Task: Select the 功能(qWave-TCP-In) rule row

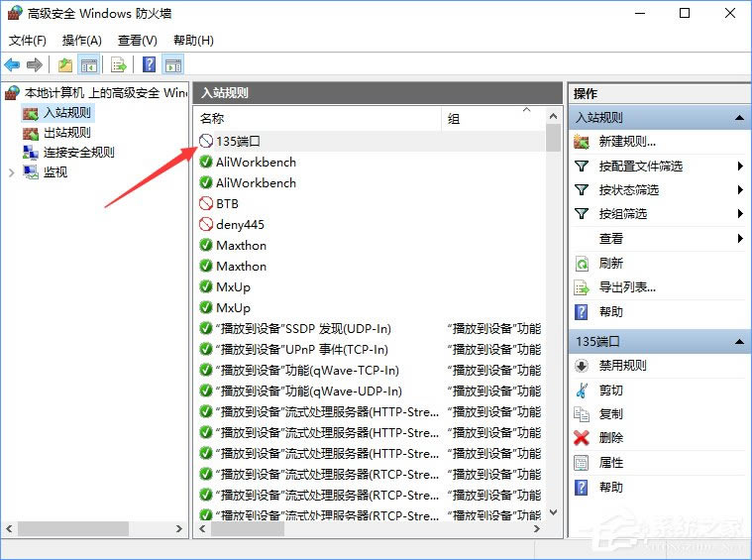Action: (x=370, y=370)
